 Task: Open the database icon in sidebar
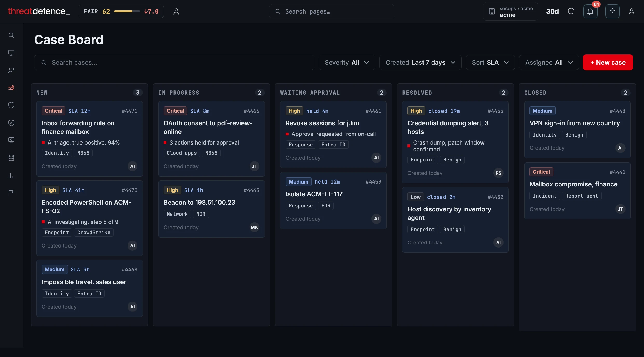[x=11, y=158]
